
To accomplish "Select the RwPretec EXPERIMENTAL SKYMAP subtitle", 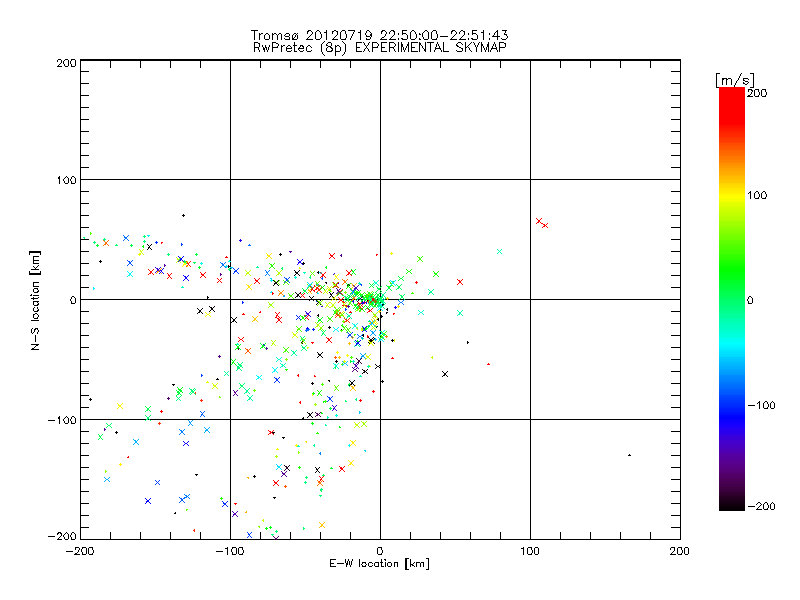I will coord(380,47).
